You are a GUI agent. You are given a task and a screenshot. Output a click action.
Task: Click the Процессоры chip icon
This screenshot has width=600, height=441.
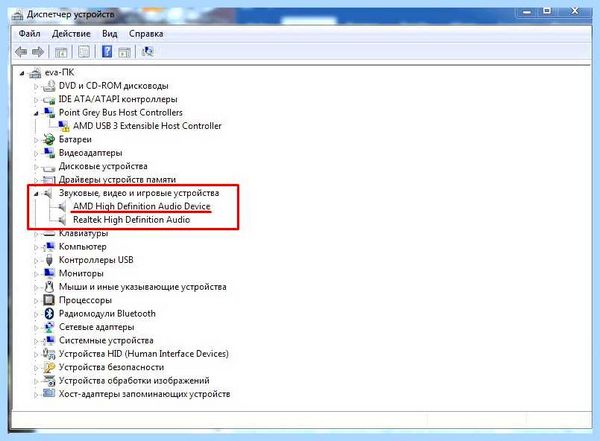[49, 300]
